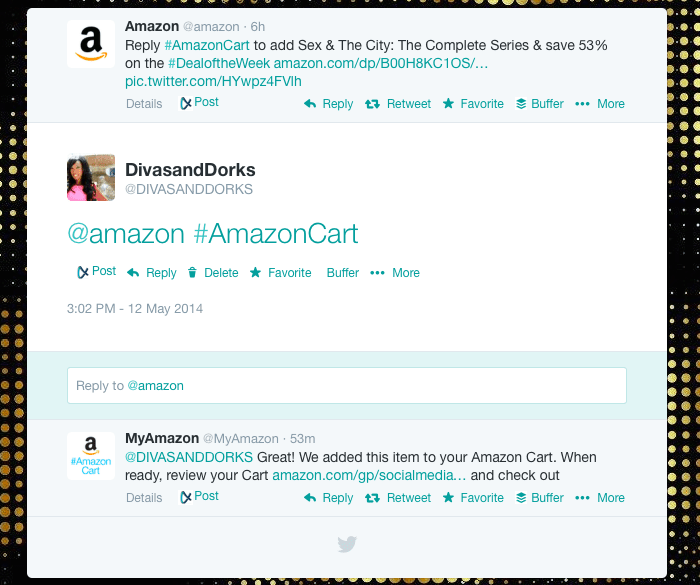This screenshot has width=700, height=585.
Task: Favorite the DivasandDorks @amazon tweet
Action: (280, 273)
